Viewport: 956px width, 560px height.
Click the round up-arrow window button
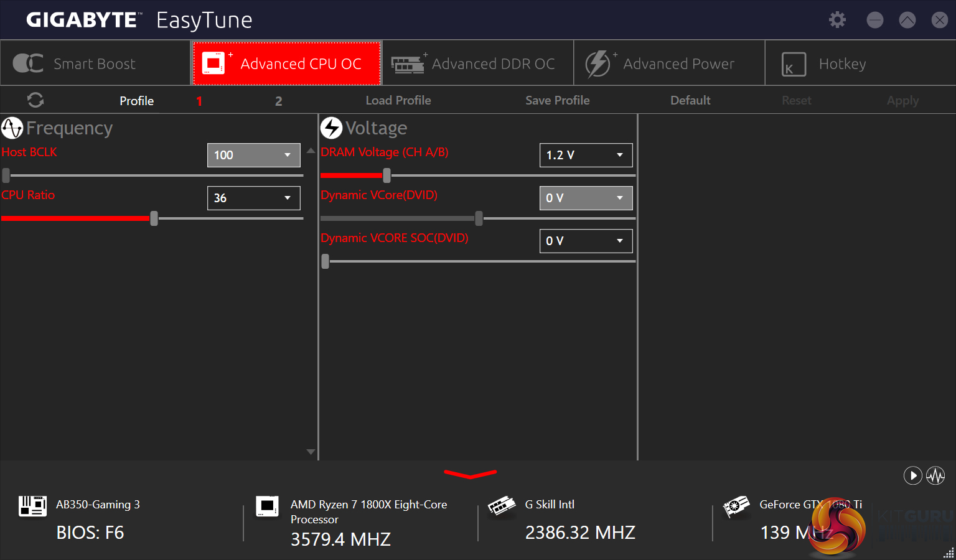[x=907, y=20]
